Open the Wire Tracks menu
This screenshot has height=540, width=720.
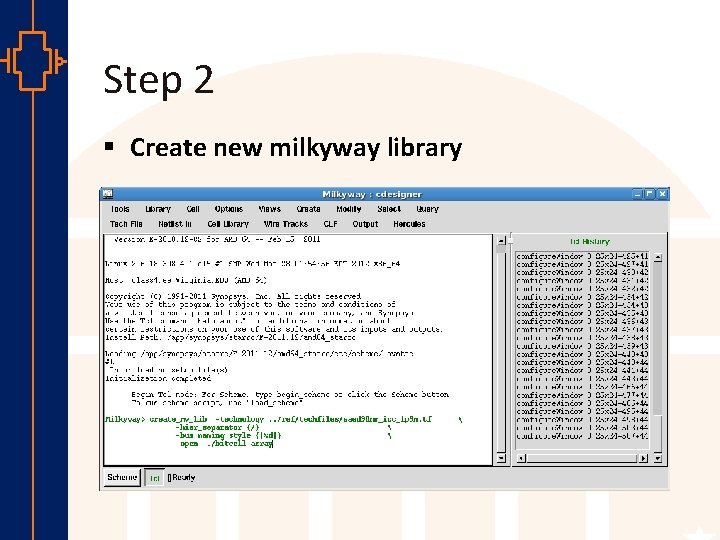click(286, 224)
